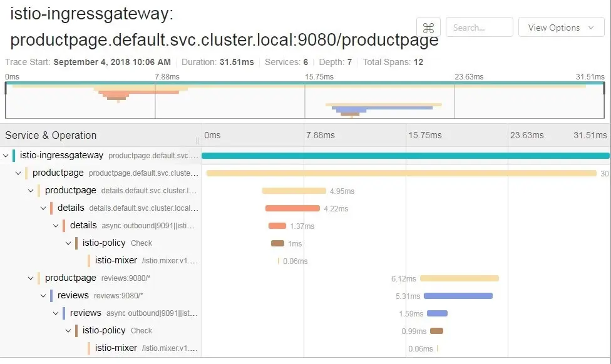Viewport: 611px width, 364px height.
Task: Grab the Service & Operation column divider
Action: pos(198,139)
